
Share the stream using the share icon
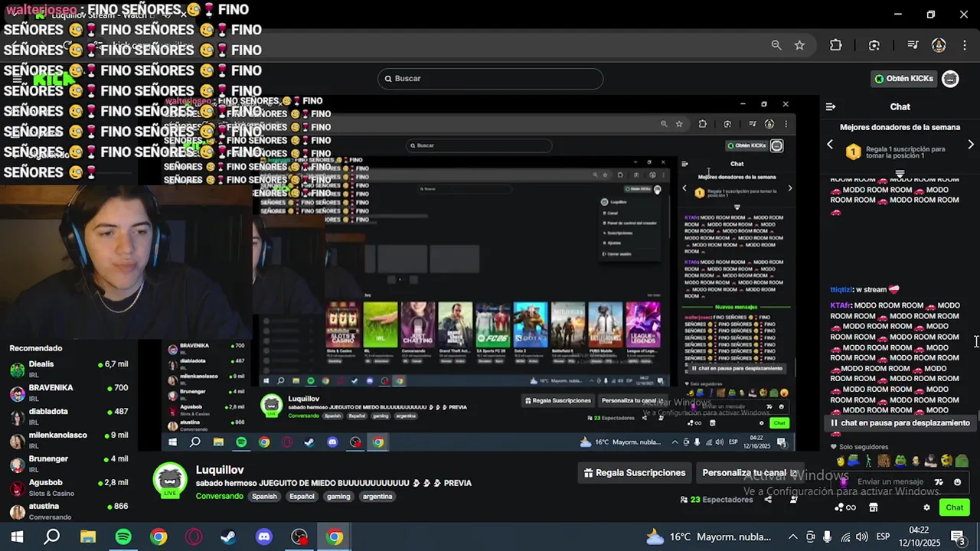(x=768, y=500)
